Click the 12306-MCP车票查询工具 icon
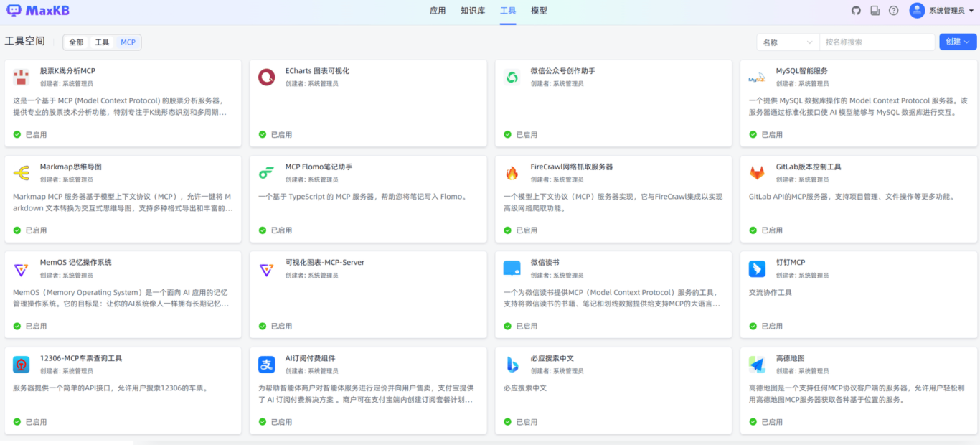Image resolution: width=980 pixels, height=445 pixels. coord(22,365)
